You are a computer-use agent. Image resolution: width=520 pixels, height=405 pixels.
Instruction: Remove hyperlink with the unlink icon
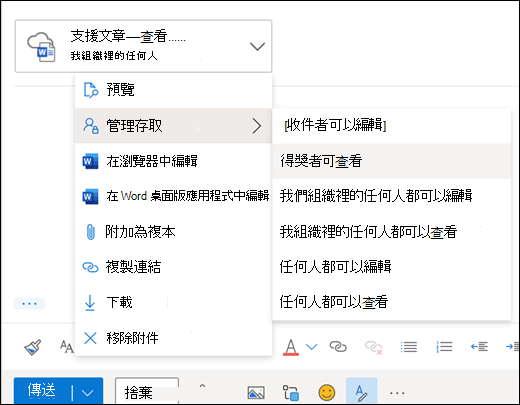pos(373,347)
